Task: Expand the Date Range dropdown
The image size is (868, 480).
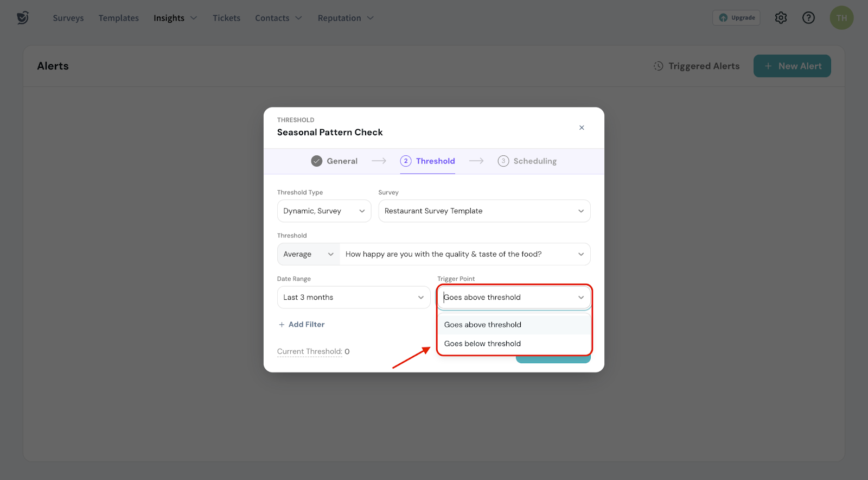Action: click(x=353, y=298)
